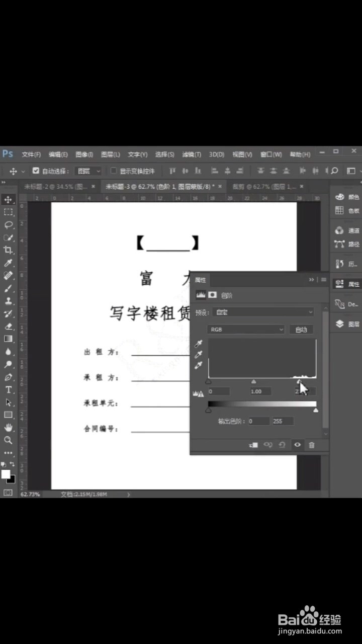Select the Path Selection tool
362x644 pixels.
(8, 402)
